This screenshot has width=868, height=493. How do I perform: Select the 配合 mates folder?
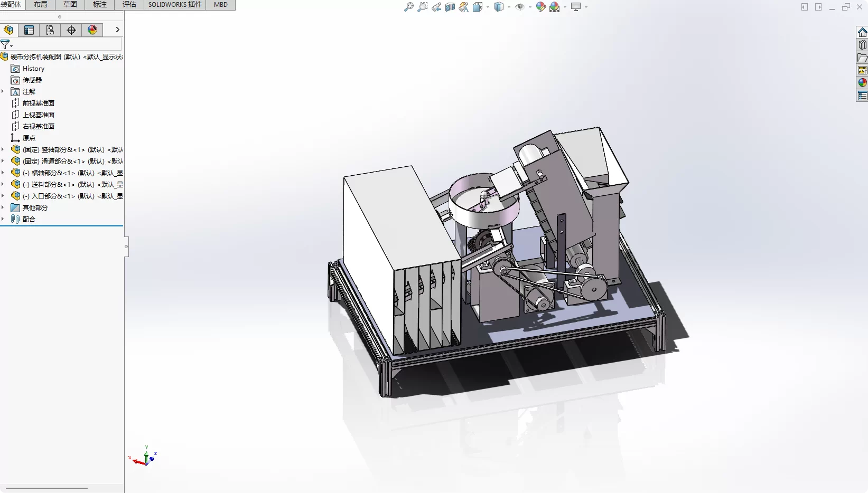point(23,220)
